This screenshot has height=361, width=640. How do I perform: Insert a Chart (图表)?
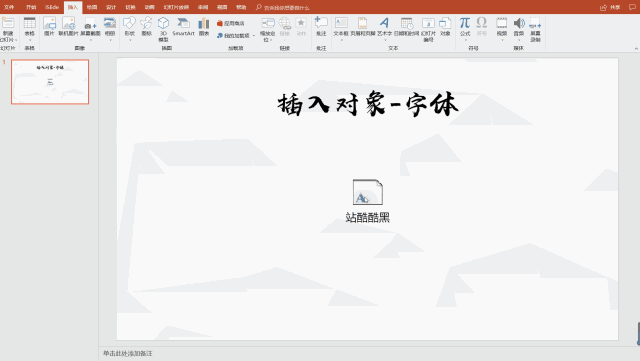tap(204, 27)
